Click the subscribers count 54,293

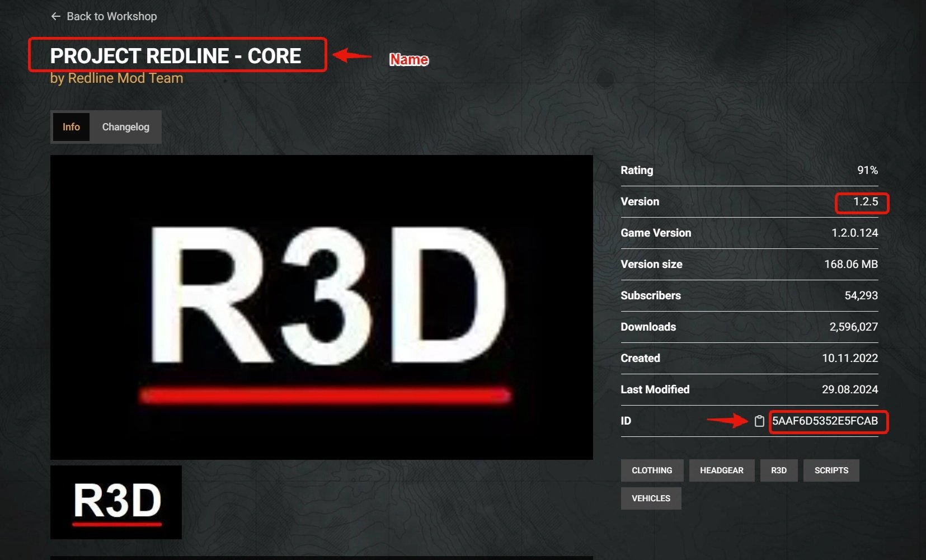coord(861,296)
